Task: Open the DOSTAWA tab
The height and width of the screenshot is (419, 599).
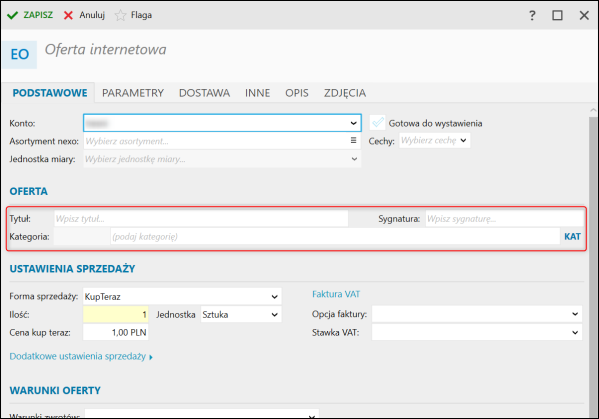Action: 204,93
